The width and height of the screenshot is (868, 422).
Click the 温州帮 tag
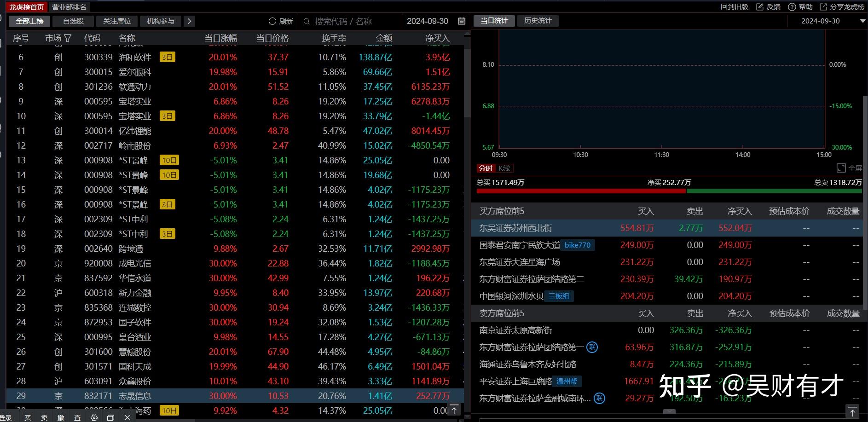click(x=567, y=381)
